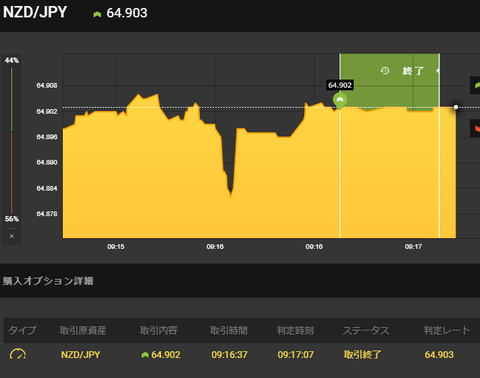This screenshot has height=378, width=480.
Task: Click the 56% bearish sentiment value
Action: (12, 219)
